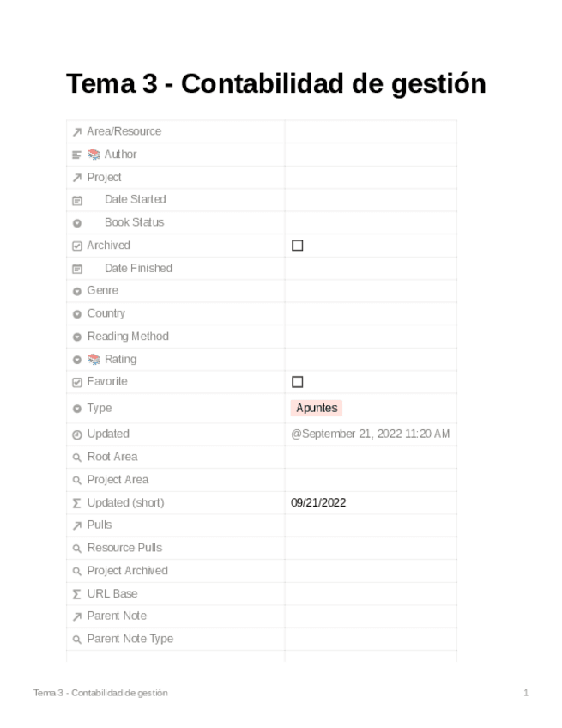Click the sigma icon beside Updated (short)
562x728 pixels.
point(77,502)
